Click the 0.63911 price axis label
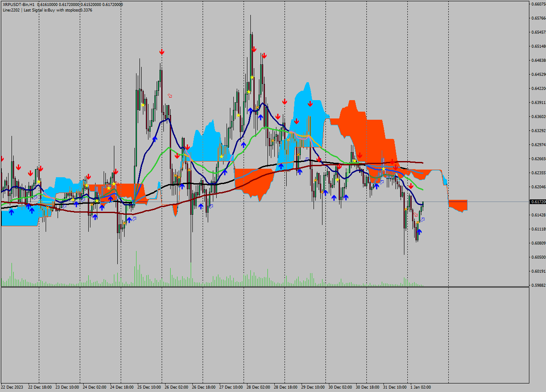This screenshot has width=546, height=392. click(538, 103)
